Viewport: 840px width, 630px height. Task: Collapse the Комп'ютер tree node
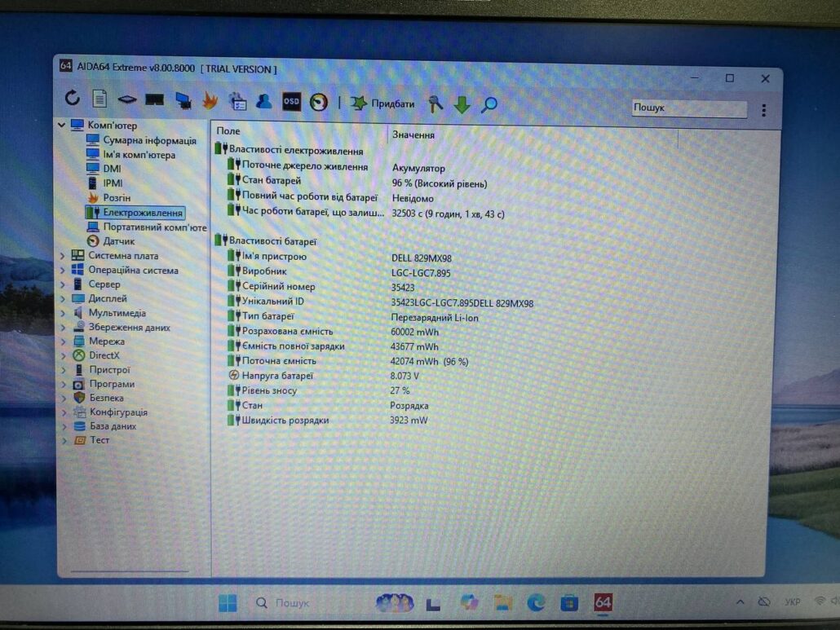[x=61, y=126]
